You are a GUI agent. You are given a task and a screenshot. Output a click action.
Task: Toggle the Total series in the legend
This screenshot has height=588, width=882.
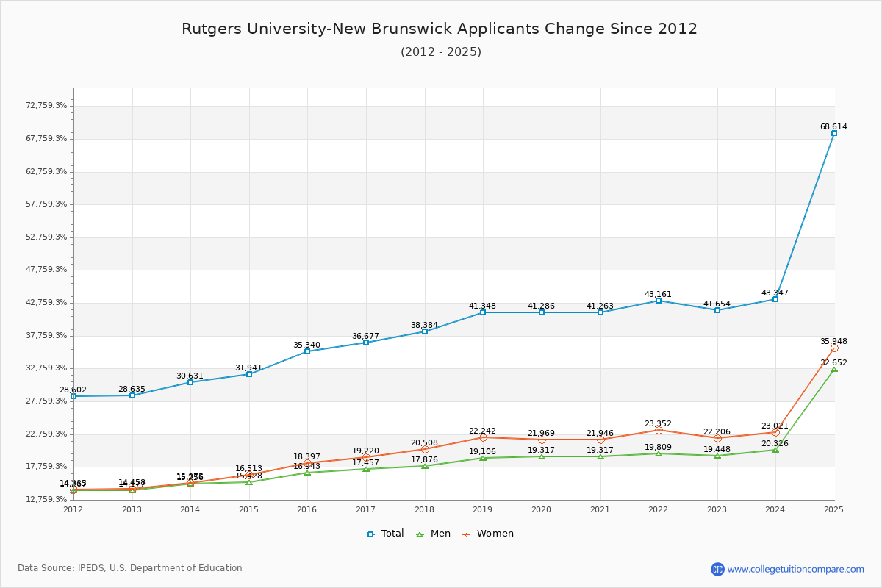(x=385, y=534)
